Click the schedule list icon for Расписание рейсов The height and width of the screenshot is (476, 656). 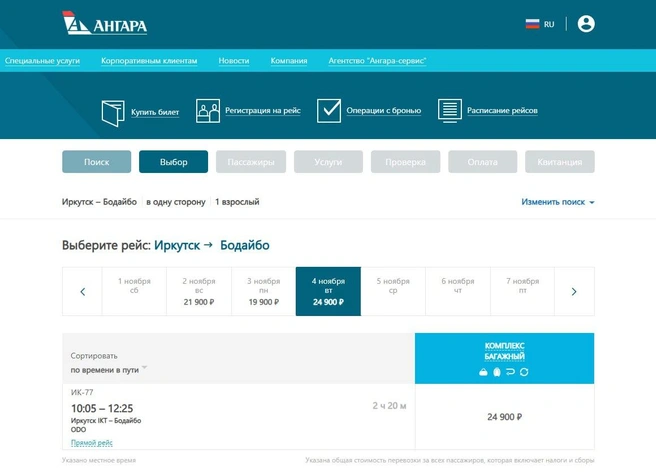(450, 111)
